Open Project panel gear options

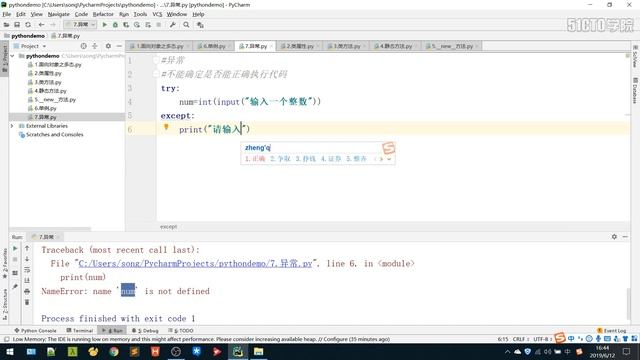(x=108, y=46)
